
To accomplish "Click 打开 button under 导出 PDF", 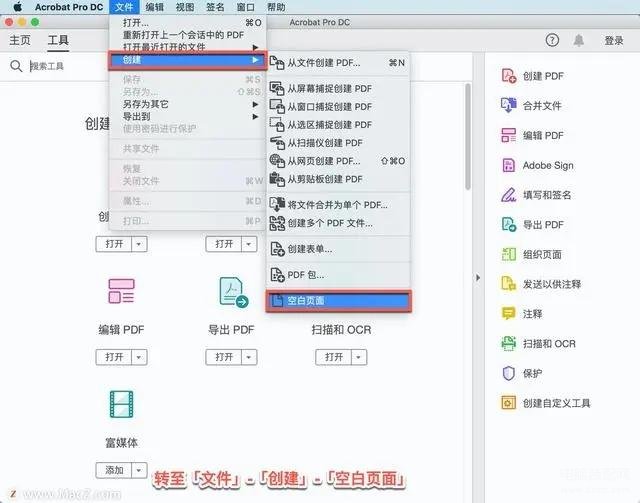I will (x=224, y=357).
